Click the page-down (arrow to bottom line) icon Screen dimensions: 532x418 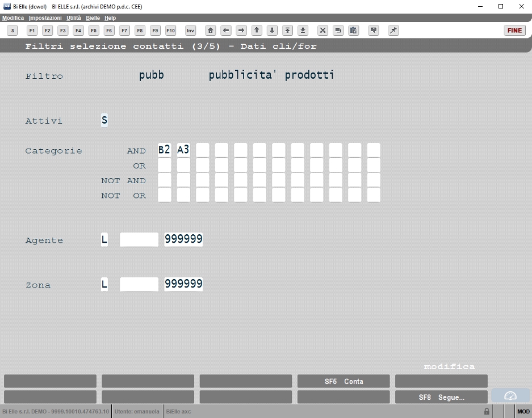303,31
